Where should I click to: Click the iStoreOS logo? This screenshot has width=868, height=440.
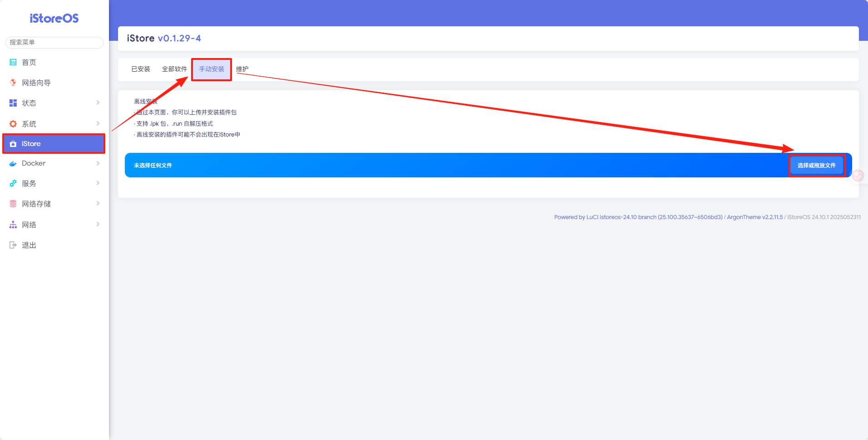54,18
